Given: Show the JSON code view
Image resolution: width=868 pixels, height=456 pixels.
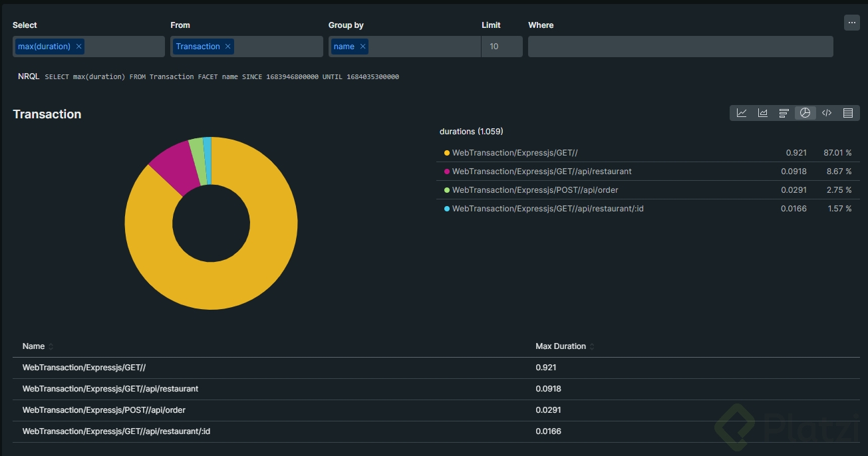Looking at the screenshot, I should coord(827,113).
